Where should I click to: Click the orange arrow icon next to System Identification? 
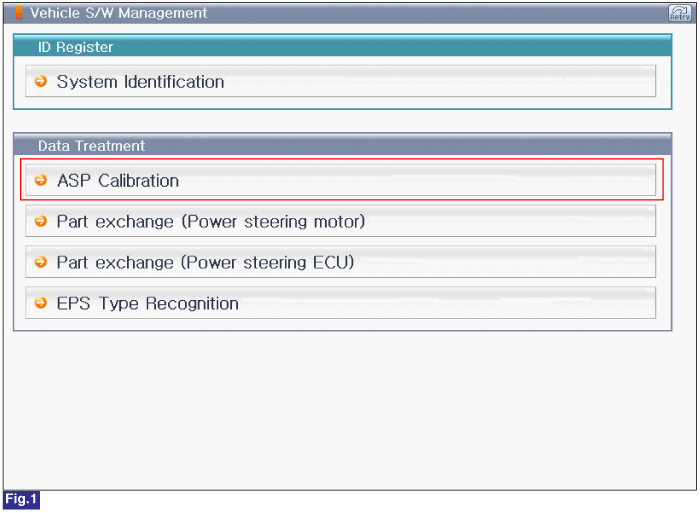click(x=41, y=81)
